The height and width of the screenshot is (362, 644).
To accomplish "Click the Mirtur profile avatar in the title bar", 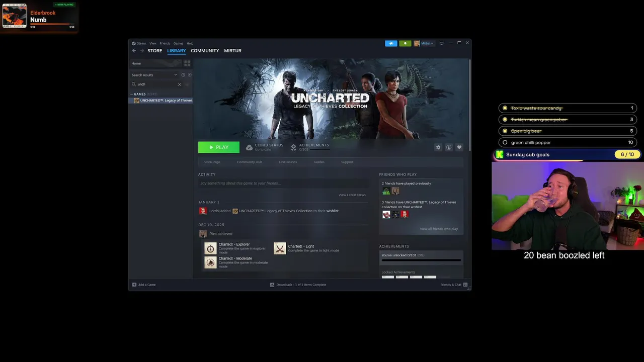I will [417, 43].
